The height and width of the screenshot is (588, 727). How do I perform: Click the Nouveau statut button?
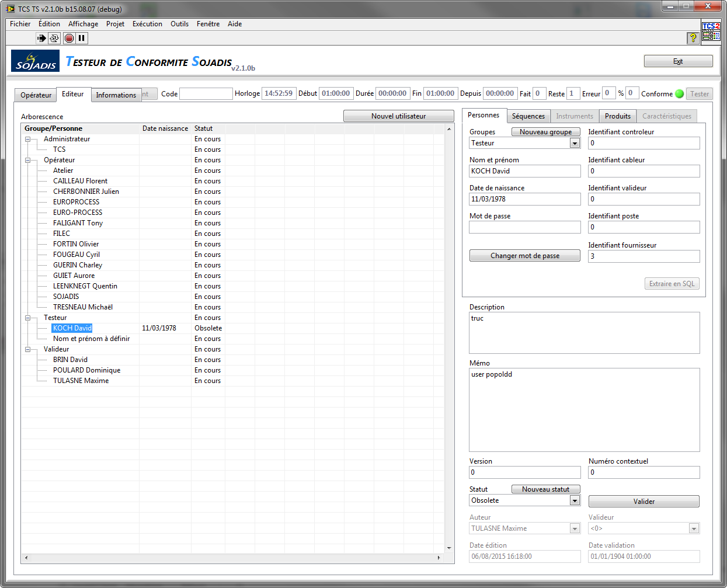pos(545,489)
